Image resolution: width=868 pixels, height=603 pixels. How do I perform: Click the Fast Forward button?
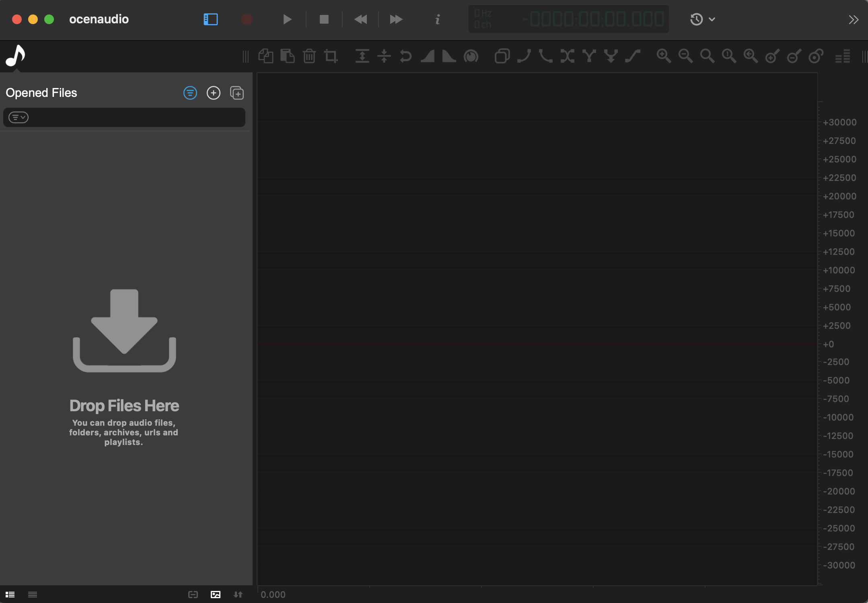(396, 19)
